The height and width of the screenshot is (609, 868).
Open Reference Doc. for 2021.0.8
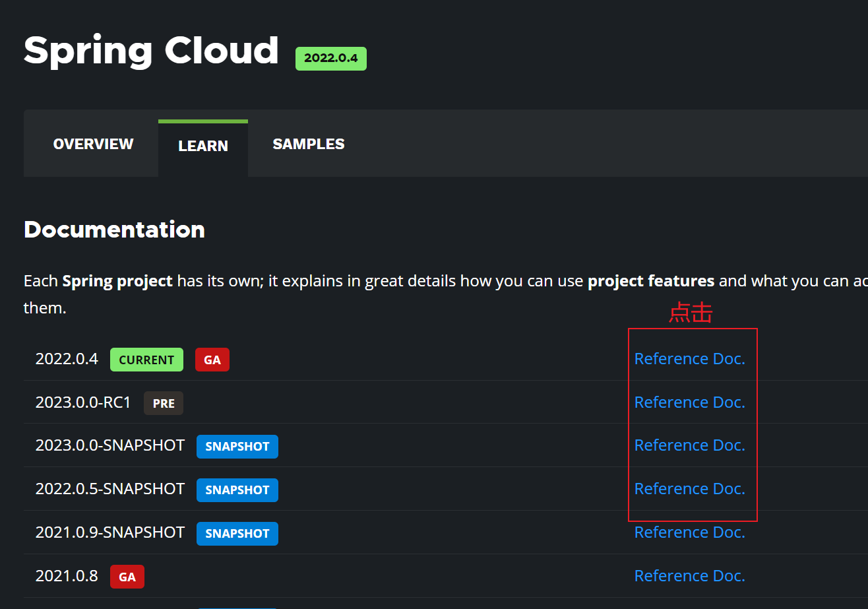689,576
